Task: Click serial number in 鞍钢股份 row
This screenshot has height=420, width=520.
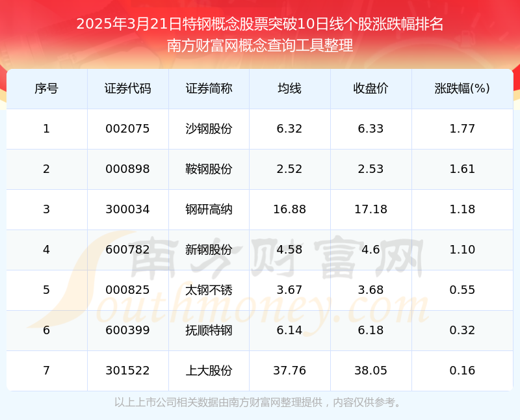Action: click(x=46, y=169)
